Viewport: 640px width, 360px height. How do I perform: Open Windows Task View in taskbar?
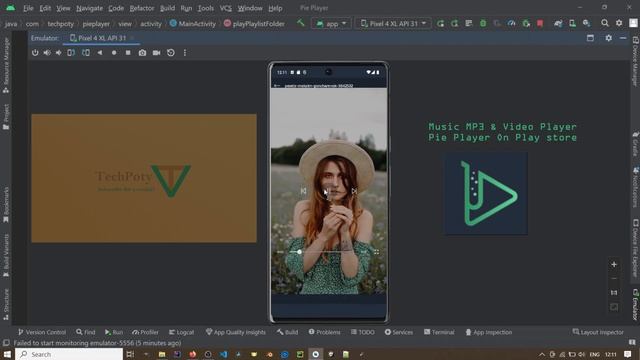130,354
